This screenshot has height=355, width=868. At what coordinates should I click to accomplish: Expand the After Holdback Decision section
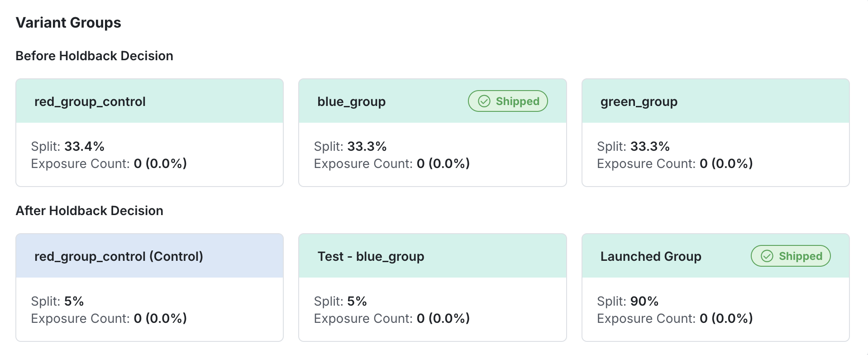tap(89, 210)
